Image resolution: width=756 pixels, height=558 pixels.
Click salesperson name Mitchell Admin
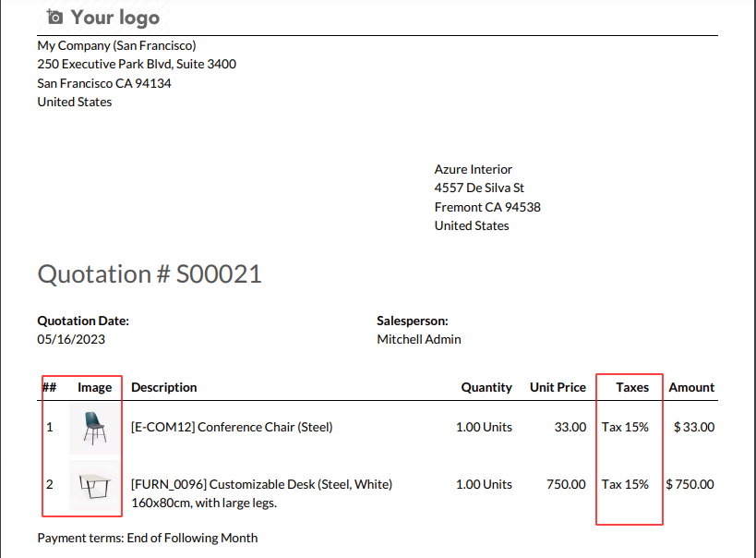(419, 339)
